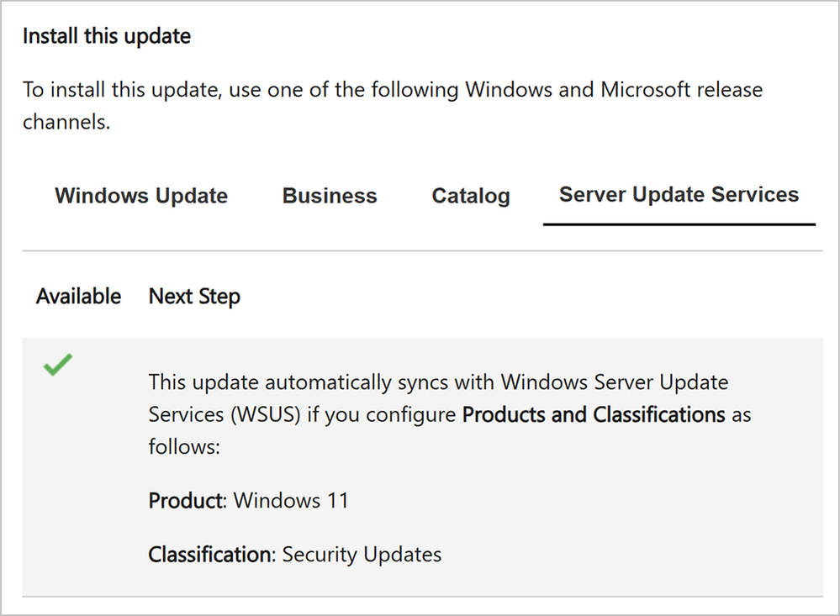Click the 'as follows:' text line
Screen dimensions: 840x616
coord(184,447)
